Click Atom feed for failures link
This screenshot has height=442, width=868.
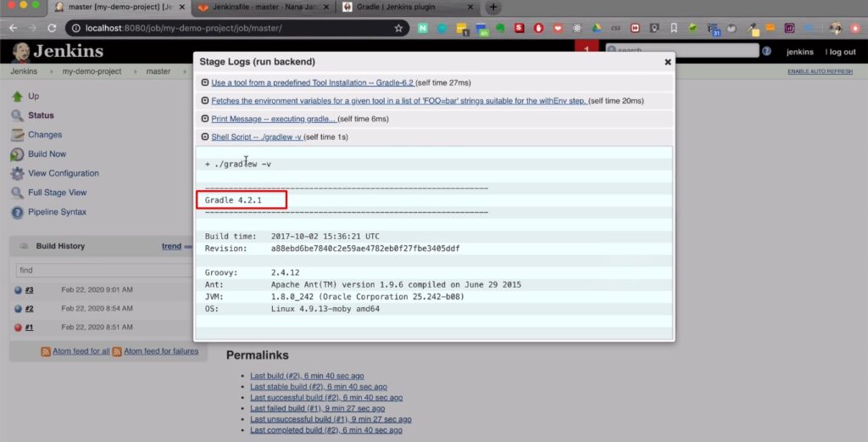[161, 352]
